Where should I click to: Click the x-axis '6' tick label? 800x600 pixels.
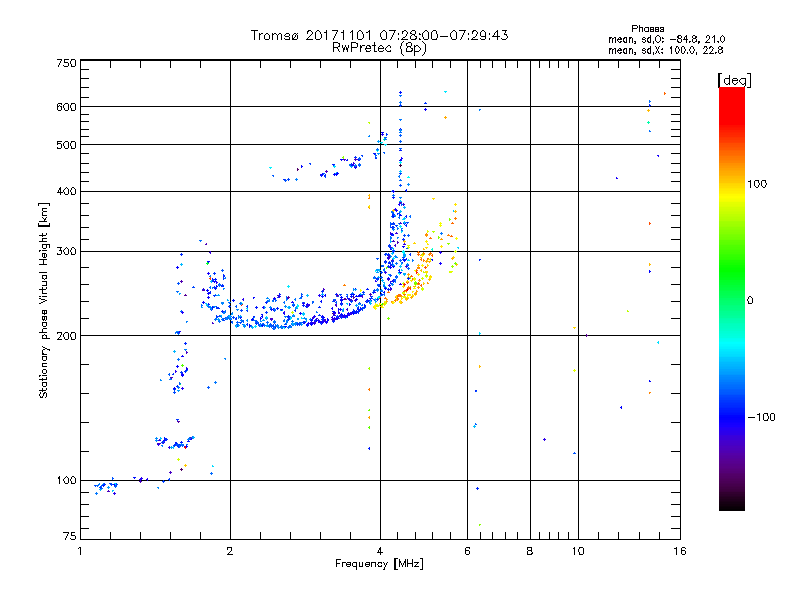[x=467, y=551]
